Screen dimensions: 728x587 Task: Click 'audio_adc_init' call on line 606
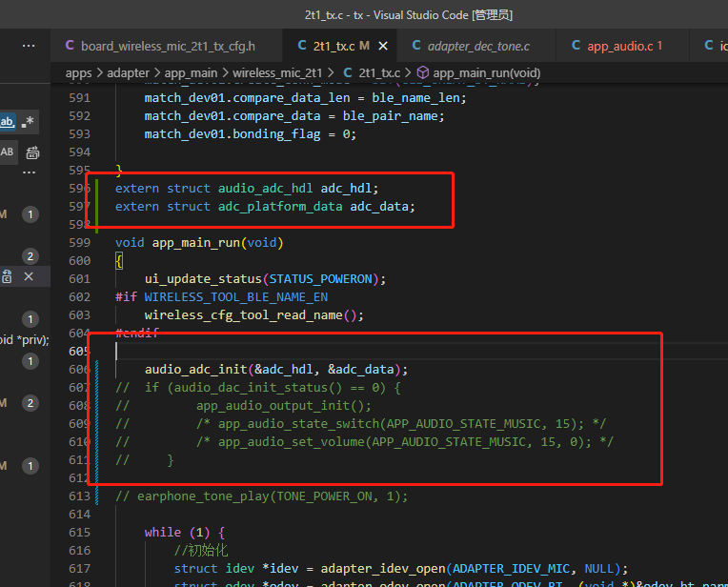[195, 370]
